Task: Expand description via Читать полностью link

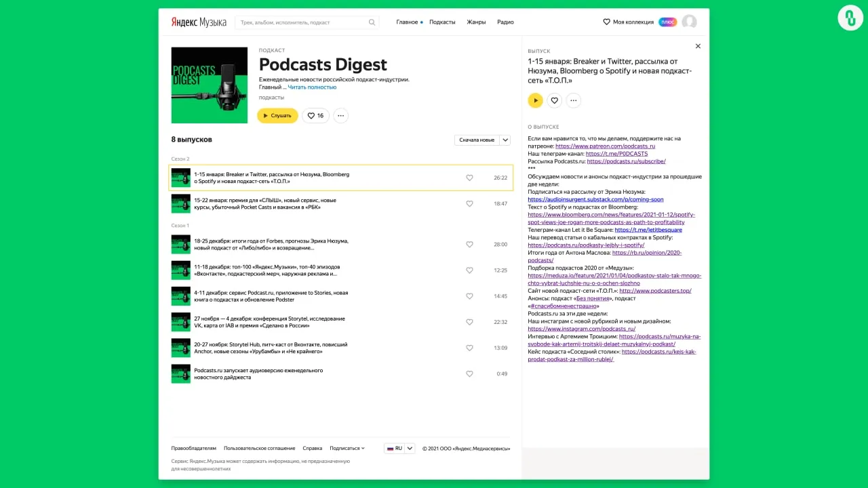Action: point(312,87)
